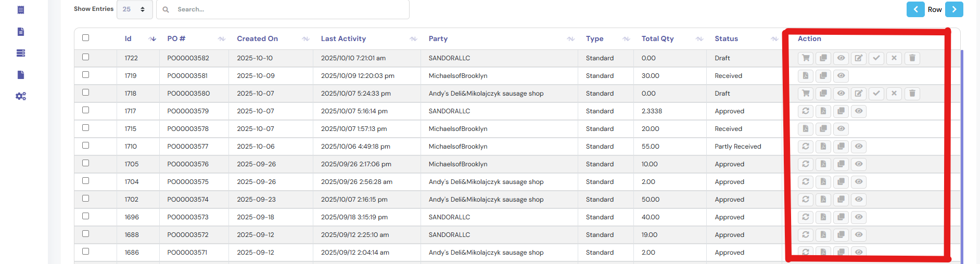Image resolution: width=980 pixels, height=264 pixels.
Task: Click the shopping cart icon for PO00003582
Action: pos(806,58)
